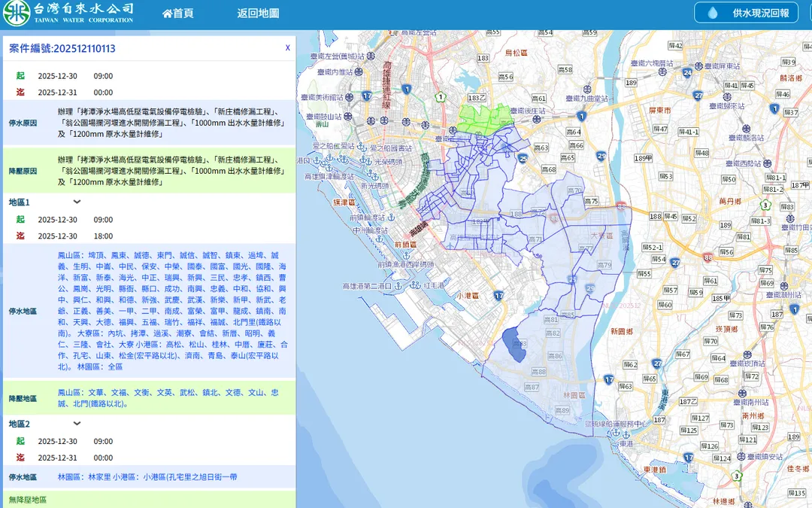The height and width of the screenshot is (508, 812).
Task: Click the 小港區 map label
Action: (x=467, y=295)
